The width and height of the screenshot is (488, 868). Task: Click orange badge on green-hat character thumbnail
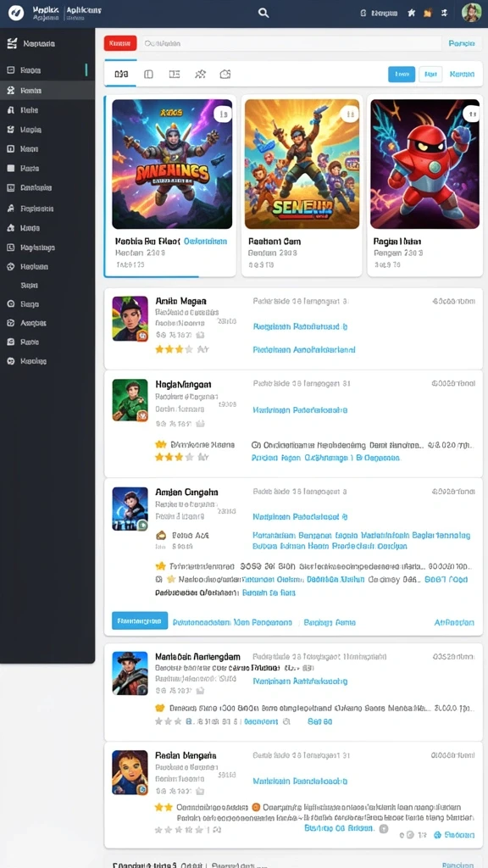pyautogui.click(x=142, y=335)
